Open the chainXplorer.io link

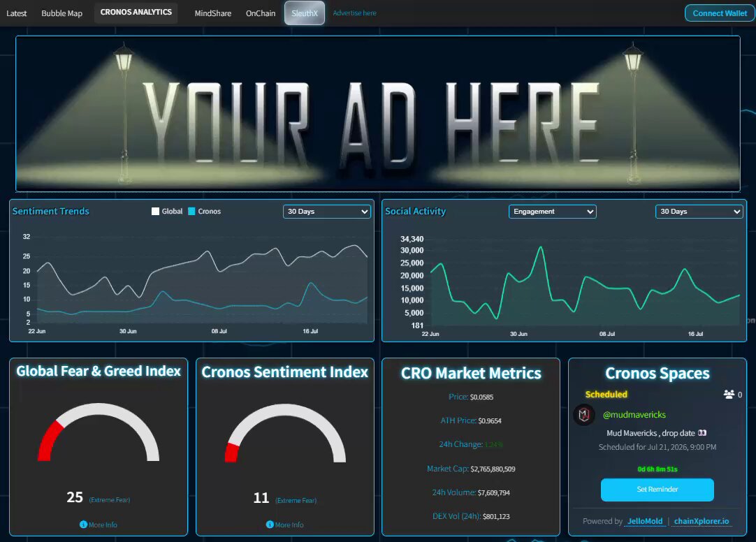click(702, 521)
